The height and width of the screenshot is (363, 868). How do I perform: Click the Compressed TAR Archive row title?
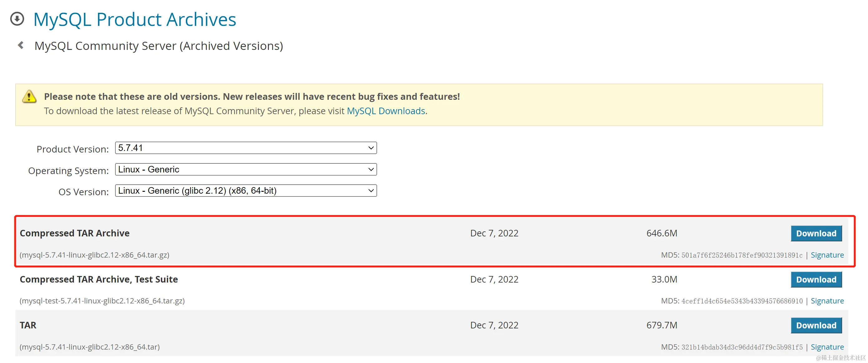(75, 233)
